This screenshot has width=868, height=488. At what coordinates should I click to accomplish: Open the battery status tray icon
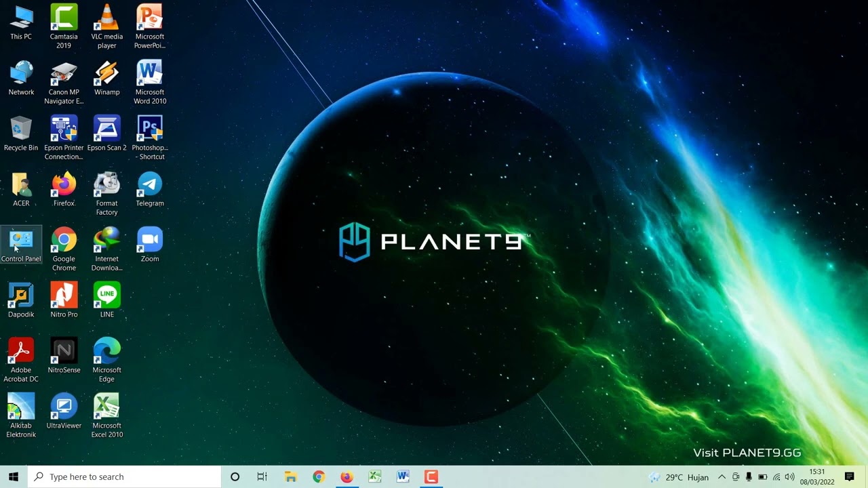(762, 477)
